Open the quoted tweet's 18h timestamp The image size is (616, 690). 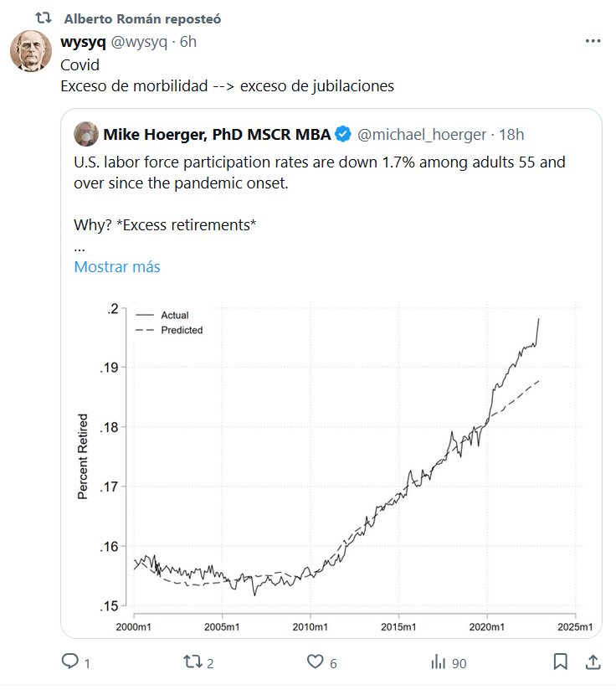[511, 134]
